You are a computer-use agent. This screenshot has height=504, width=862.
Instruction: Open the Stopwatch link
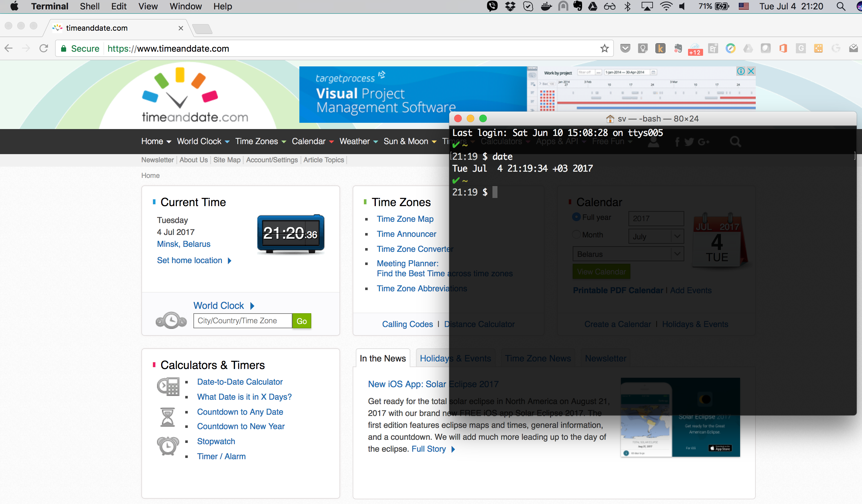pos(216,441)
